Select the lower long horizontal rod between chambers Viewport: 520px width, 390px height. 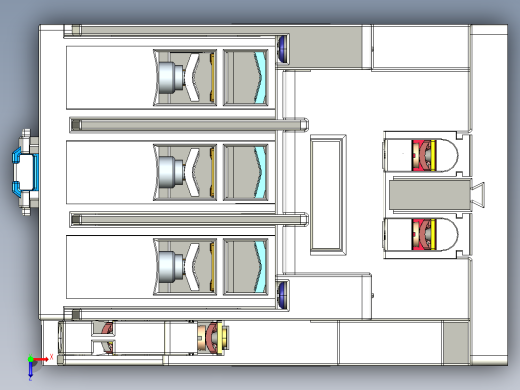[x=189, y=219]
